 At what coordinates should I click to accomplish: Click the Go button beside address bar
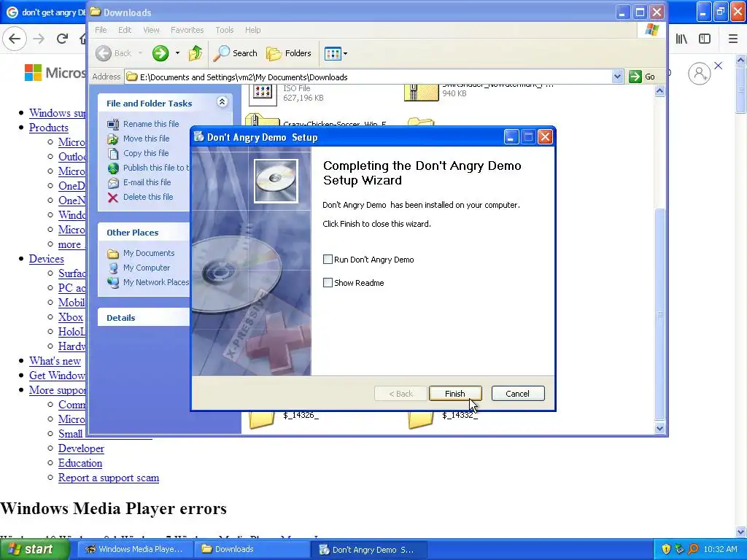click(x=642, y=77)
